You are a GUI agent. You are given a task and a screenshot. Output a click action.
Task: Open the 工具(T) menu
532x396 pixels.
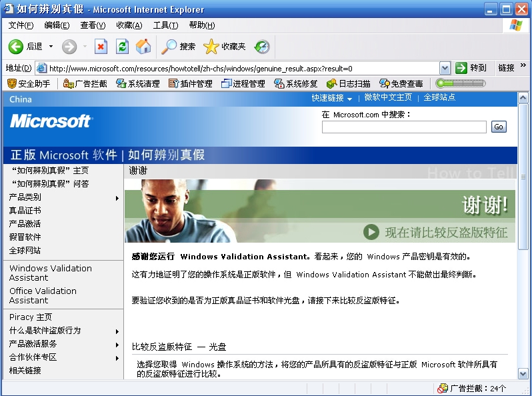(165, 25)
